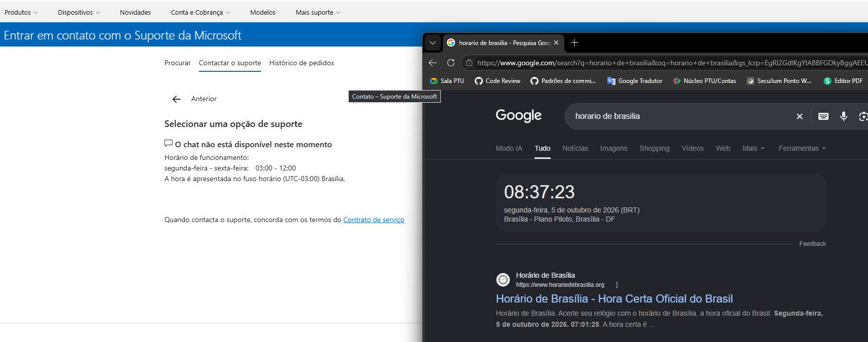Select the Histórico de pedidos tab
The width and height of the screenshot is (868, 342).
(x=302, y=63)
